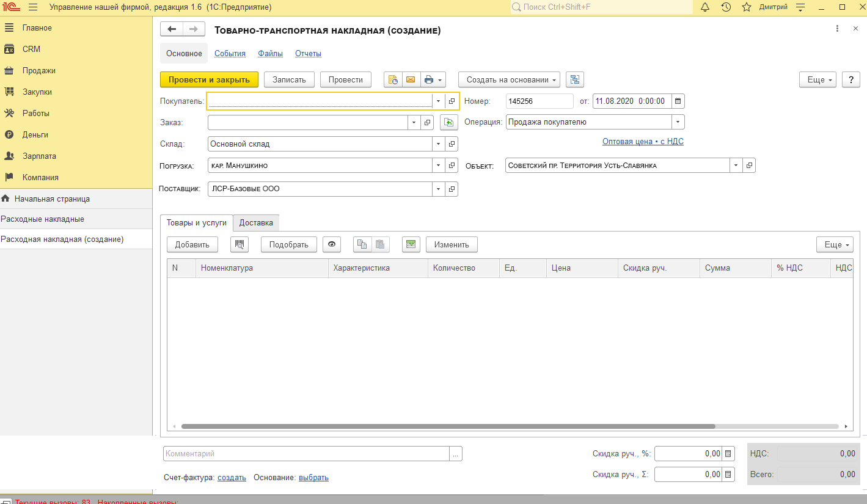
Task: Click into the Комментарий input field
Action: (306, 454)
